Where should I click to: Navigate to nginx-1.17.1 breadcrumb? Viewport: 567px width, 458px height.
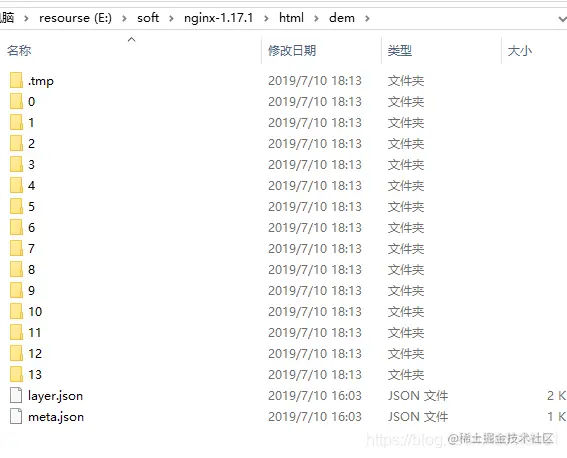[218, 18]
